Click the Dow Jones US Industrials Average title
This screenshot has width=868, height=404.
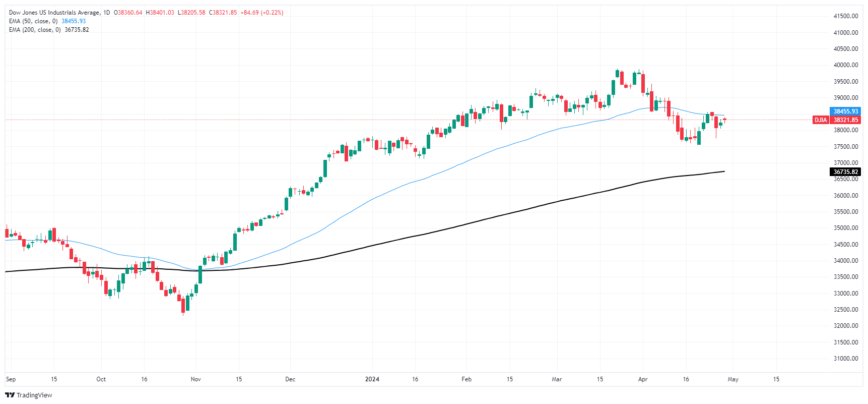pyautogui.click(x=54, y=13)
